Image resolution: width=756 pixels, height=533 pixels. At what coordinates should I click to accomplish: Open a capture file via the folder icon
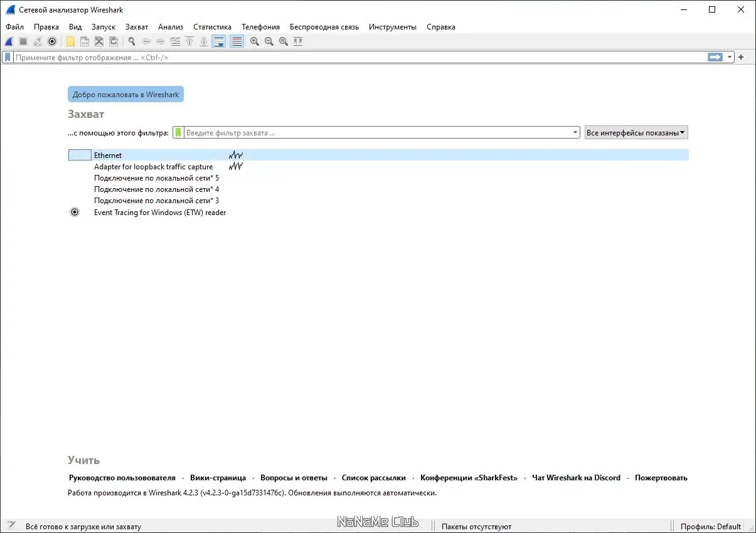pyautogui.click(x=70, y=41)
